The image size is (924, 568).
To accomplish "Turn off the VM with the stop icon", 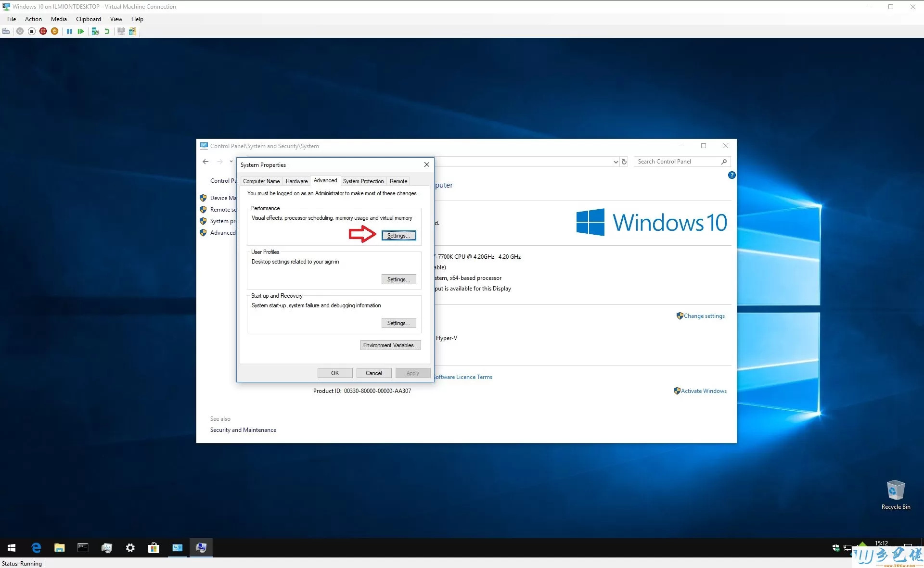I will tap(32, 31).
